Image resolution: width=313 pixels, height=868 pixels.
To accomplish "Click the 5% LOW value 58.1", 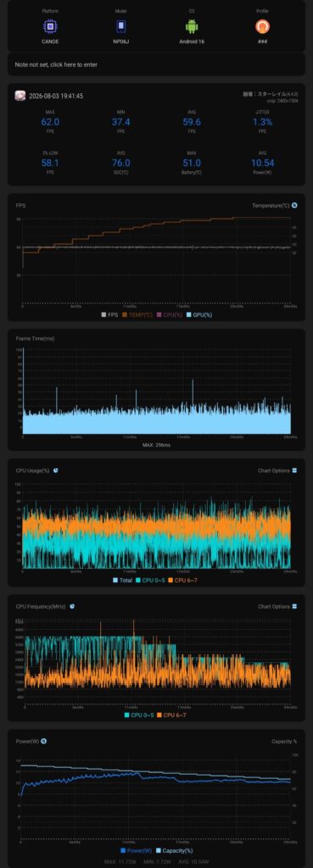I will click(x=50, y=163).
